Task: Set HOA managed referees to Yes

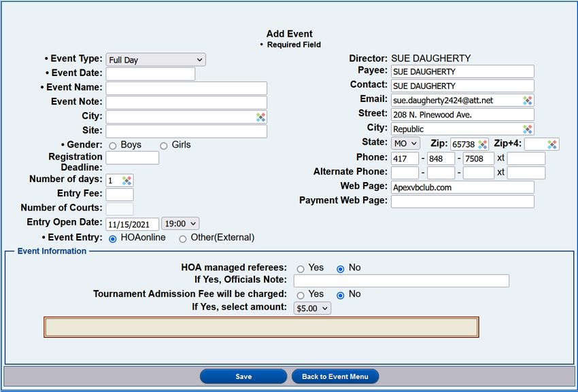Action: point(301,268)
